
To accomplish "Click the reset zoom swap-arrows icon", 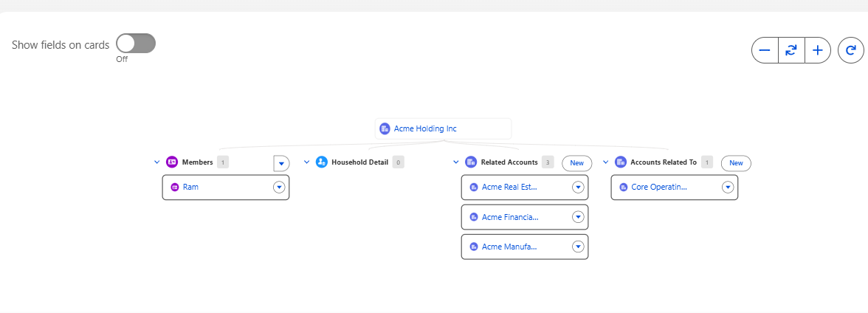I will (791, 50).
